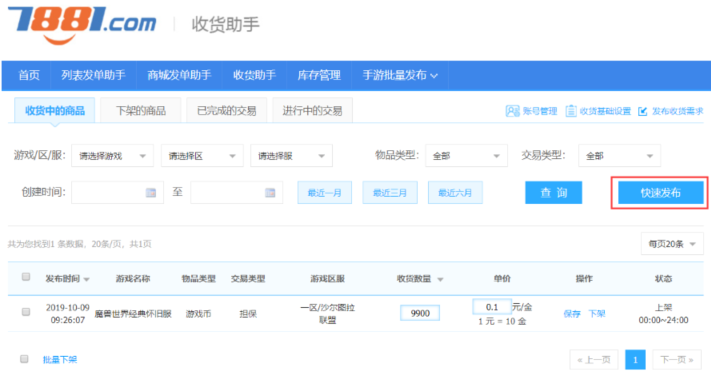Go to 首页 in navigation bar
The height and width of the screenshot is (381, 711).
click(x=29, y=75)
